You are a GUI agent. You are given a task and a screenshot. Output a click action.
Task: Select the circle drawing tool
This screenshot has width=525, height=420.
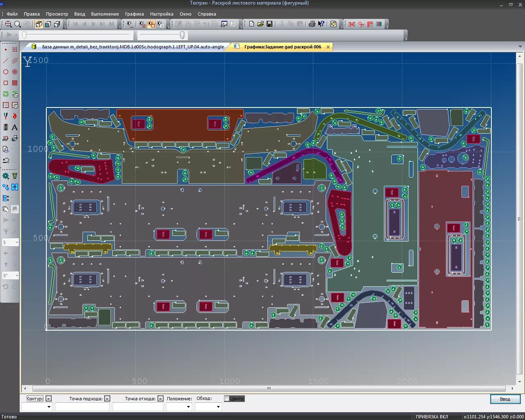coord(6,72)
